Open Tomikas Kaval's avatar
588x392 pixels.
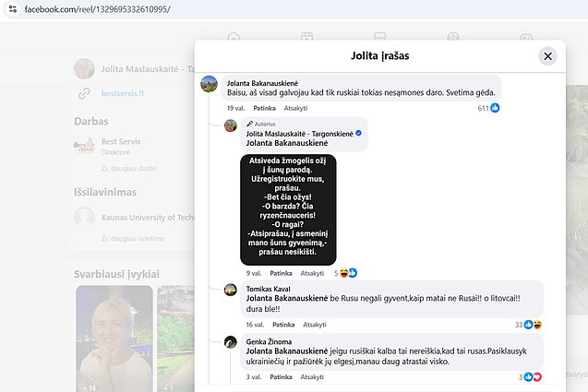click(x=230, y=290)
